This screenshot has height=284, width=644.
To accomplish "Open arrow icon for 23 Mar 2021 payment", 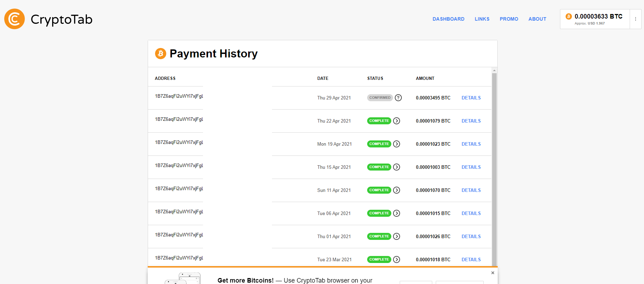I will (397, 259).
